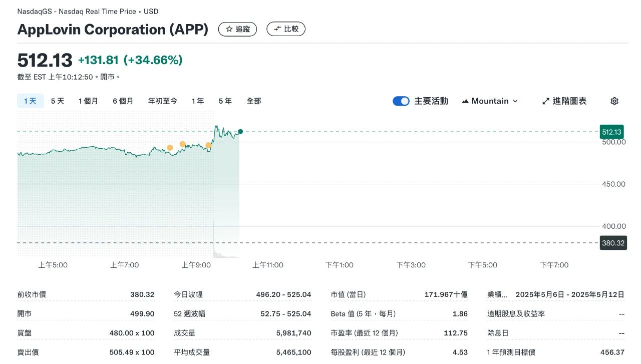The width and height of the screenshot is (641, 364).
Task: Switch chart to 1年 range
Action: [x=198, y=101]
